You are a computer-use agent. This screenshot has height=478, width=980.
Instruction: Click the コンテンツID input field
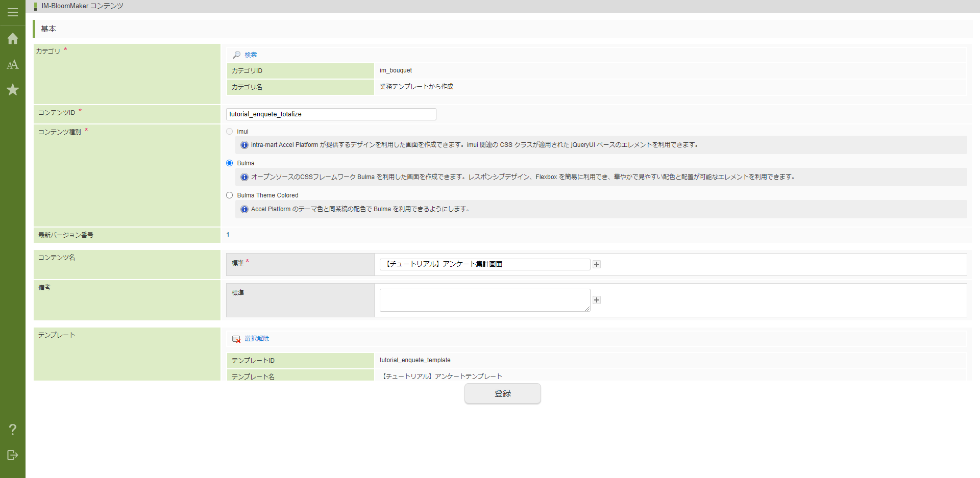pyautogui.click(x=331, y=114)
